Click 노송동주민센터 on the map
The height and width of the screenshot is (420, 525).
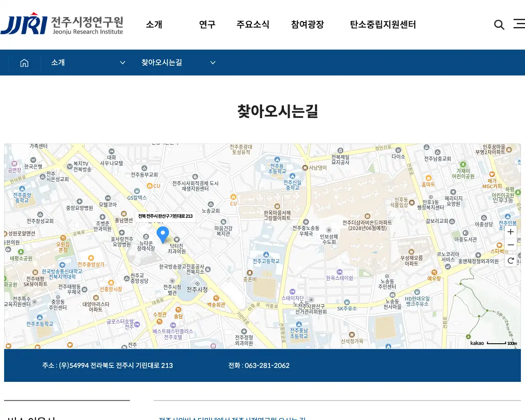(x=387, y=284)
